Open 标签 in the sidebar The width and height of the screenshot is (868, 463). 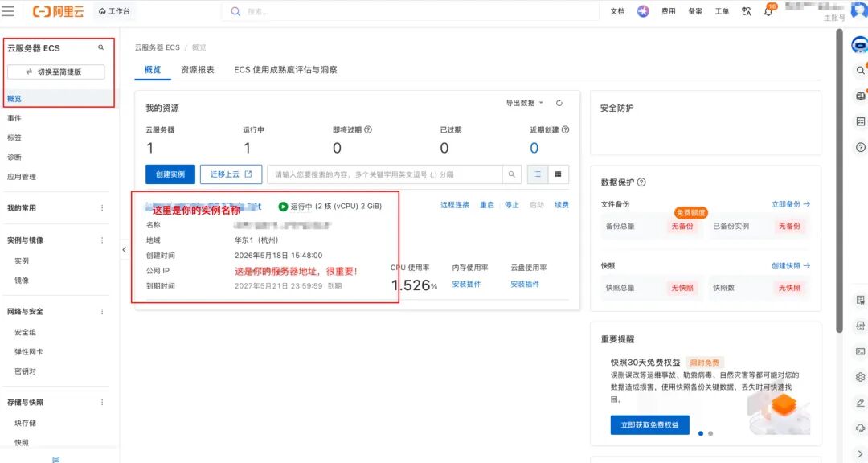point(14,137)
